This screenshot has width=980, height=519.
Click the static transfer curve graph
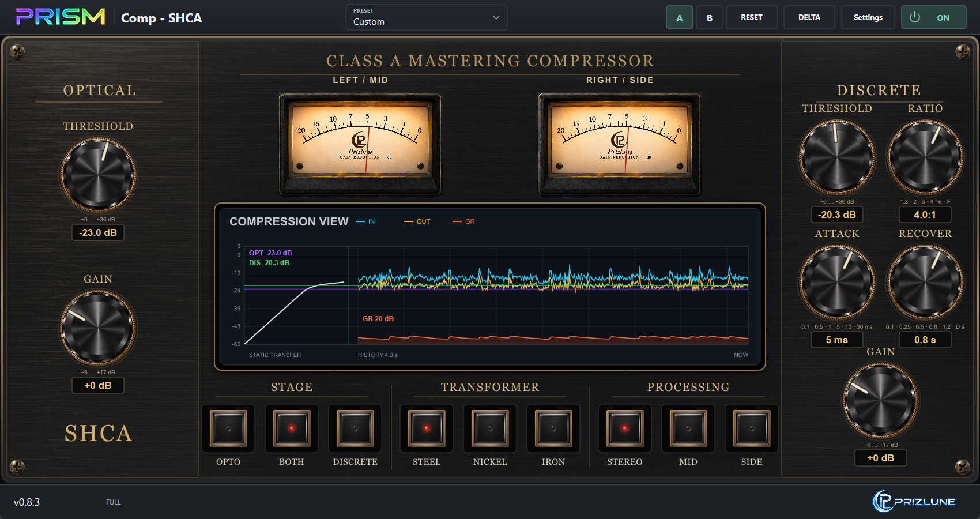coord(296,295)
